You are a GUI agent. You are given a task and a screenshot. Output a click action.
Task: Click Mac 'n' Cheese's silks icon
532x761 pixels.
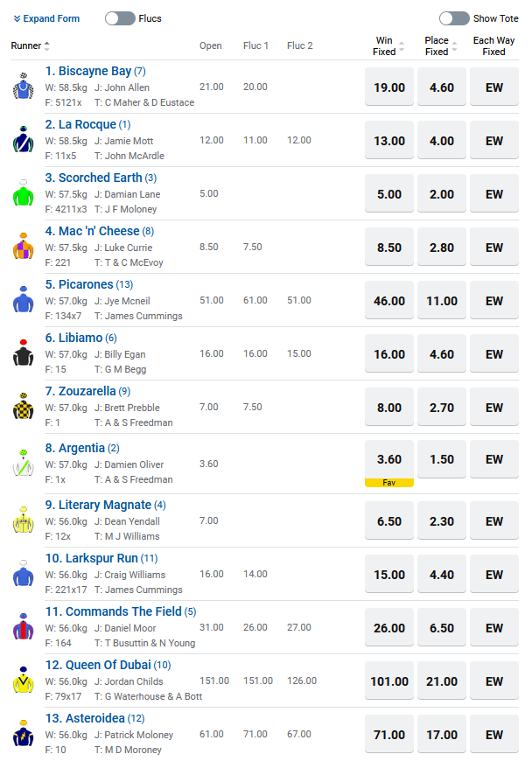(x=23, y=247)
